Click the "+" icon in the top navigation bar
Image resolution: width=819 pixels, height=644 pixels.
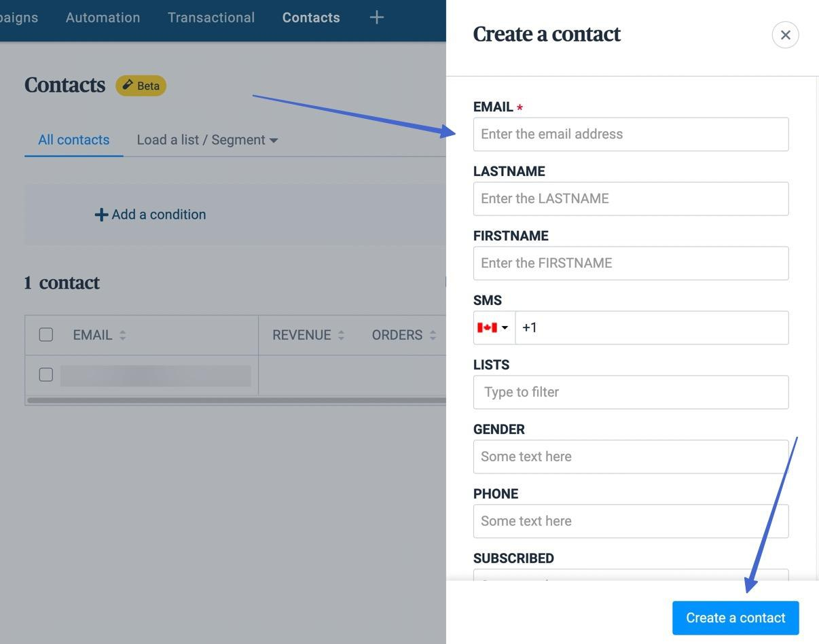tap(376, 18)
